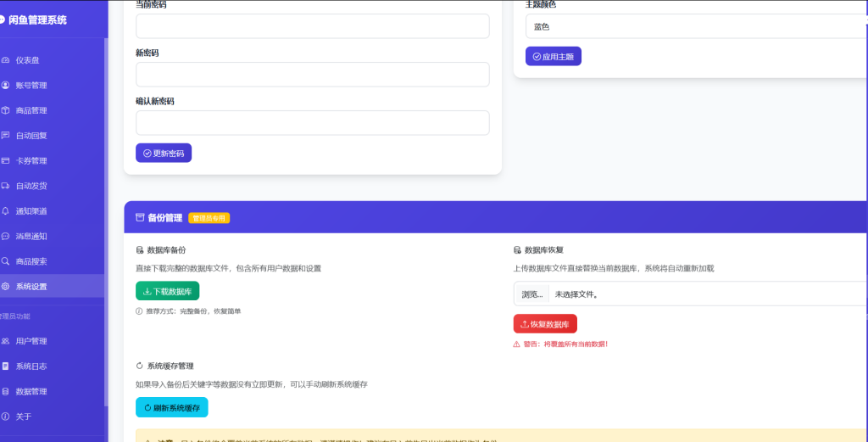Apply theme with 应用主题 button

pyautogui.click(x=553, y=56)
